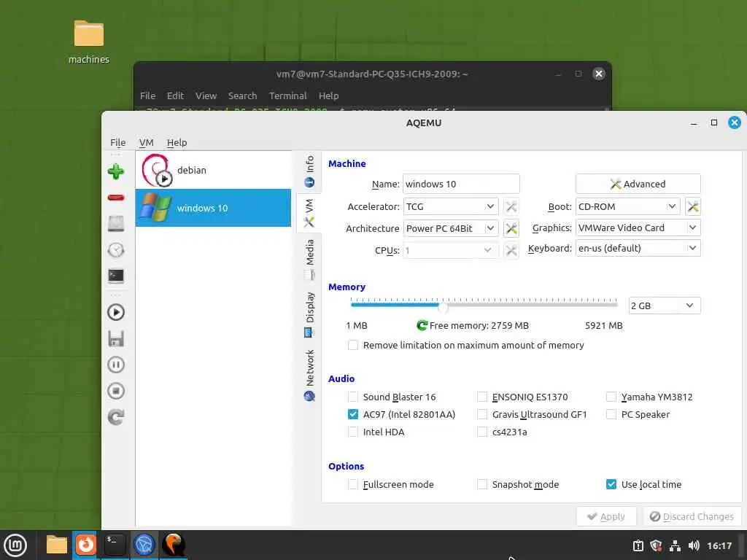
Task: Stop the virtual machine
Action: pos(116,391)
